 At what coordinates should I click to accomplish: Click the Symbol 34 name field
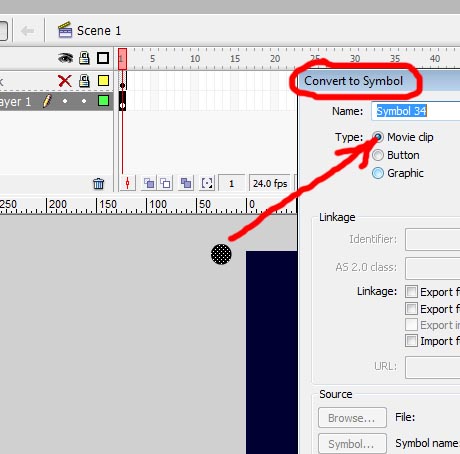click(x=415, y=111)
